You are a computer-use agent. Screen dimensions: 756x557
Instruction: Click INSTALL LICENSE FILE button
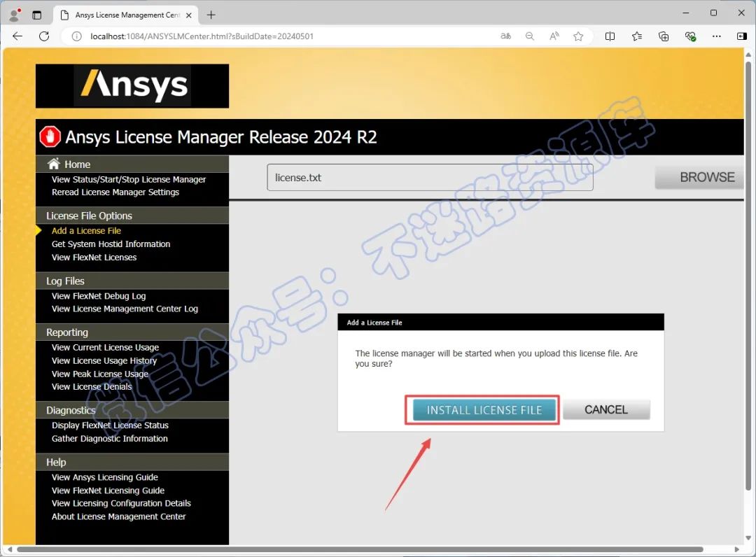[484, 410]
